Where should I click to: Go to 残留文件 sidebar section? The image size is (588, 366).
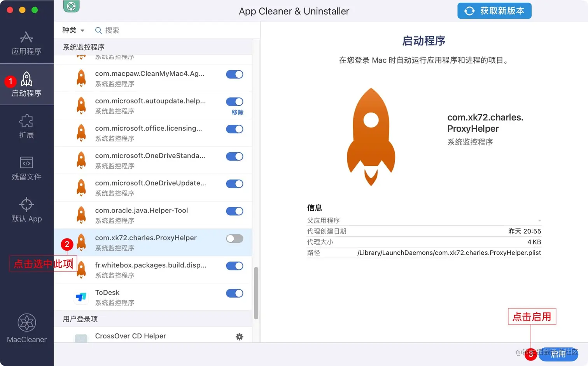click(x=26, y=169)
